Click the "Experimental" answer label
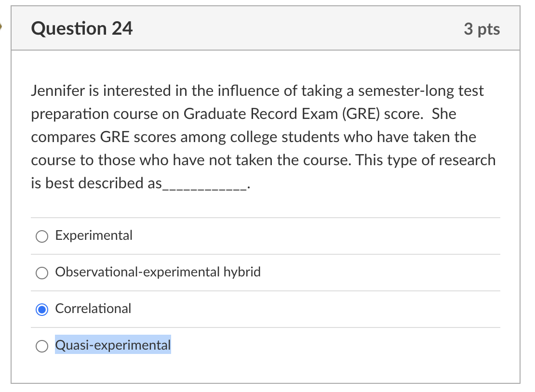The width and height of the screenshot is (535, 392). pyautogui.click(x=94, y=235)
